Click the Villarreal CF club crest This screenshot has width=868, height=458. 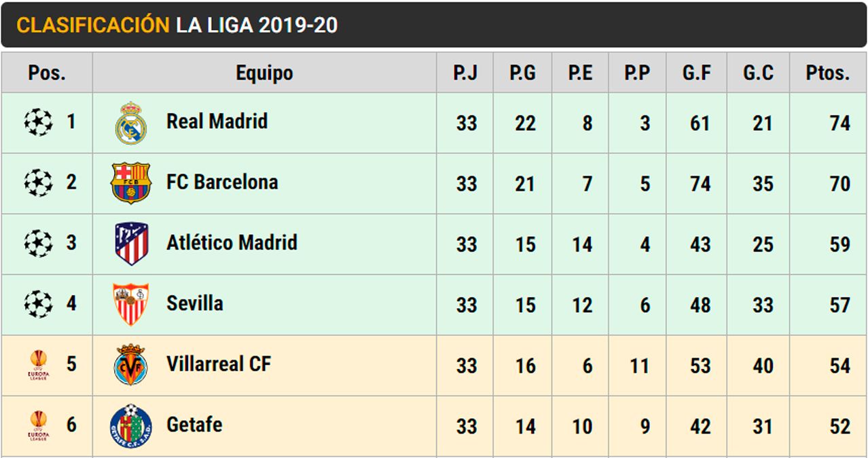[x=130, y=364]
